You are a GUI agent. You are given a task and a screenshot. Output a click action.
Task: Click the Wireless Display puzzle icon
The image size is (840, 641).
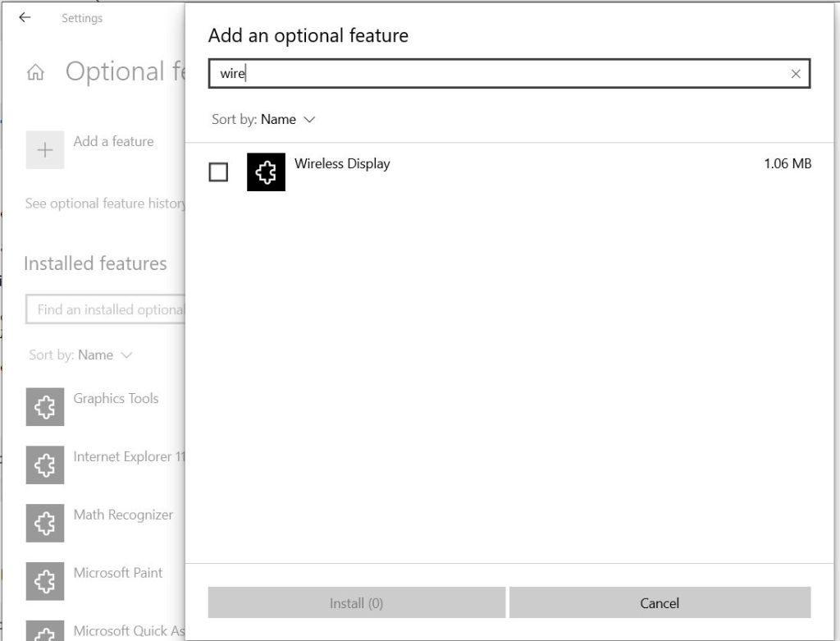(x=265, y=172)
